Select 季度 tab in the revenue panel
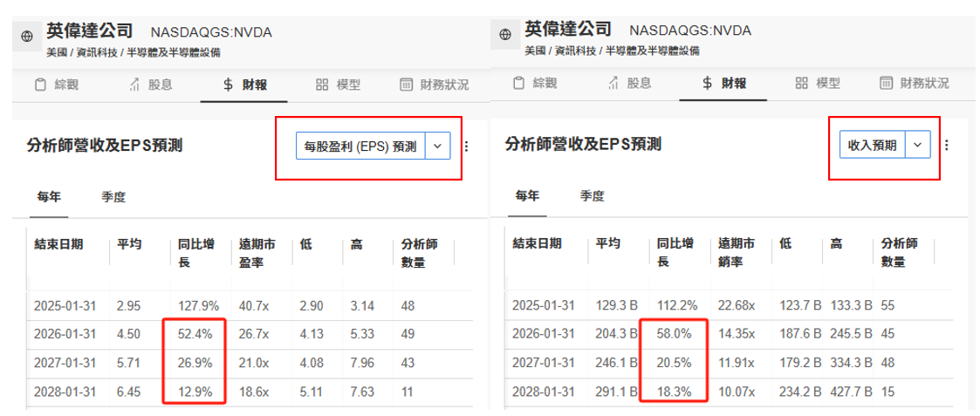 pos(592,195)
